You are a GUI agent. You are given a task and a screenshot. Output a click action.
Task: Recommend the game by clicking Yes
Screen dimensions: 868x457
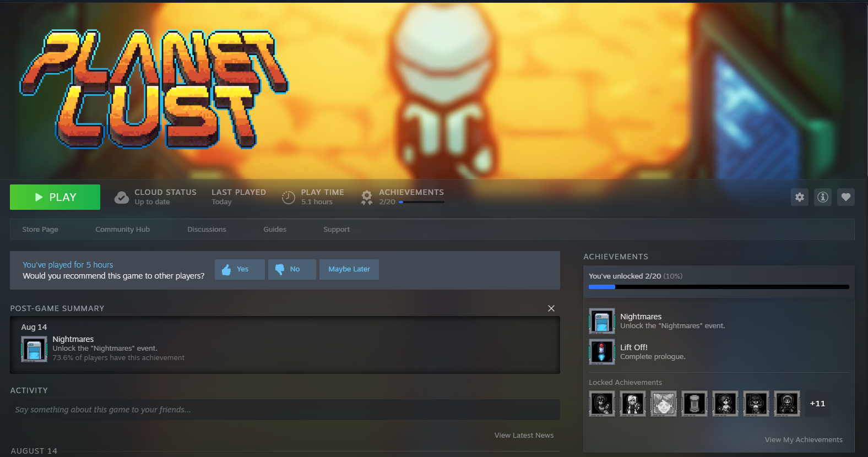point(240,269)
